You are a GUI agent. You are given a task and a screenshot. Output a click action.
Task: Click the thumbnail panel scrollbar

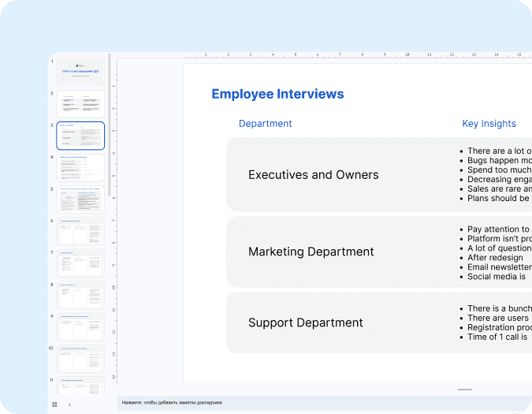click(x=110, y=125)
